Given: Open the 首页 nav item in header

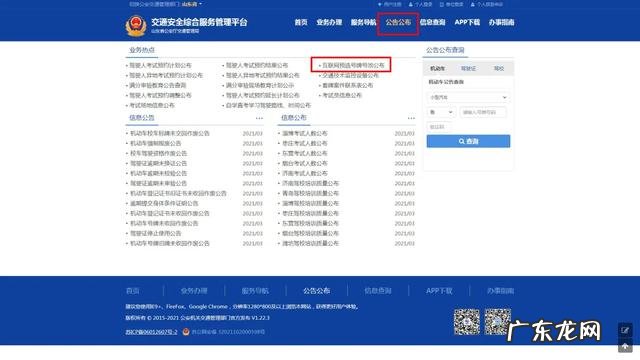Looking at the screenshot, I should pos(301,22).
